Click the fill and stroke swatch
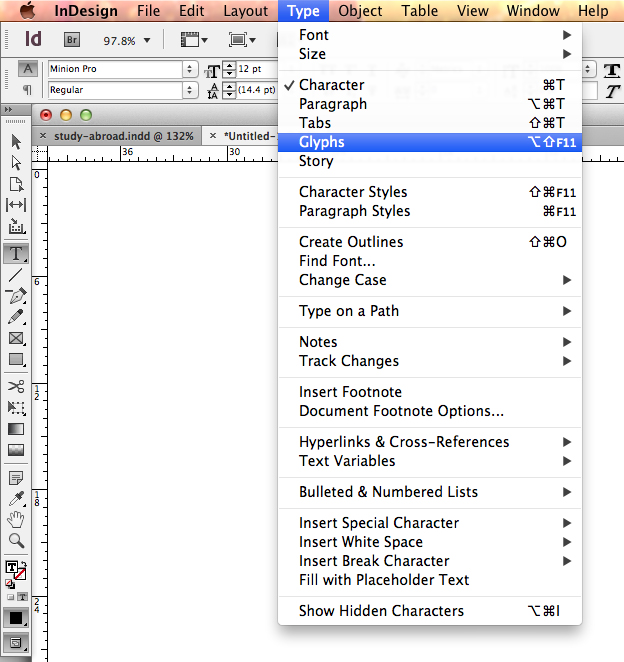624x662 pixels. click(x=16, y=570)
